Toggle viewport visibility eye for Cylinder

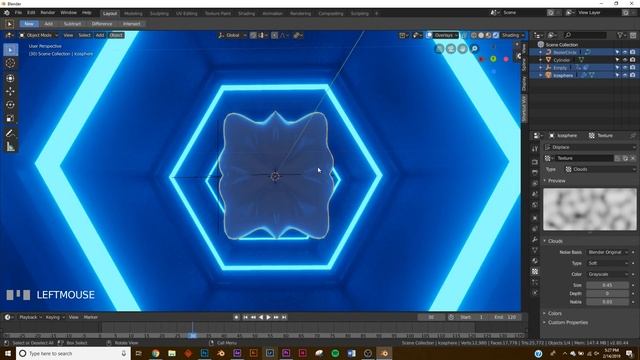click(625, 60)
